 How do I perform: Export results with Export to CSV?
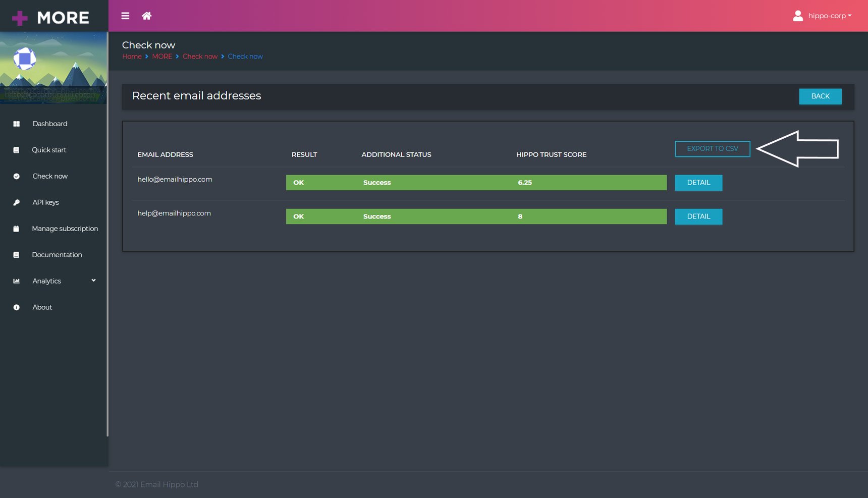pos(712,149)
